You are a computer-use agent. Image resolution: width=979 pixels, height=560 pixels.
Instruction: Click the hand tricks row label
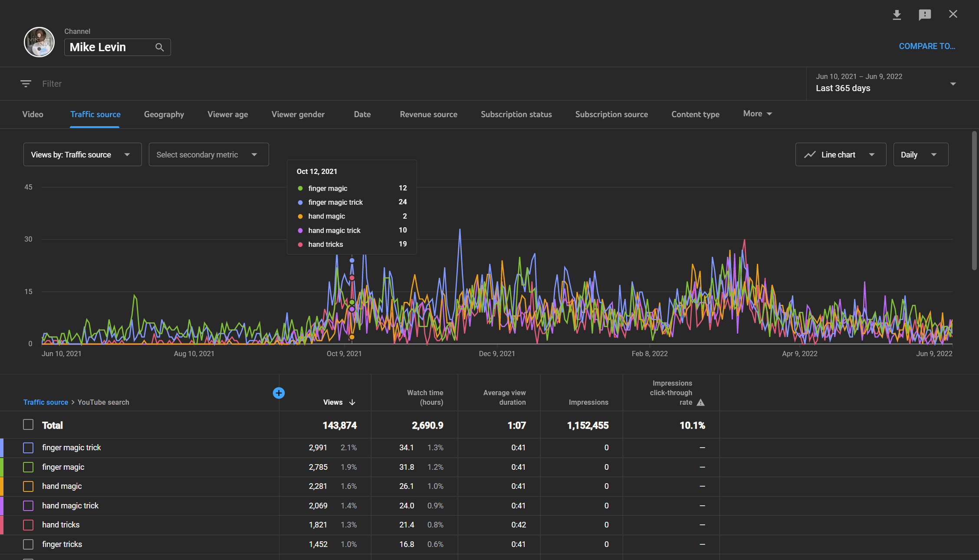pos(61,525)
